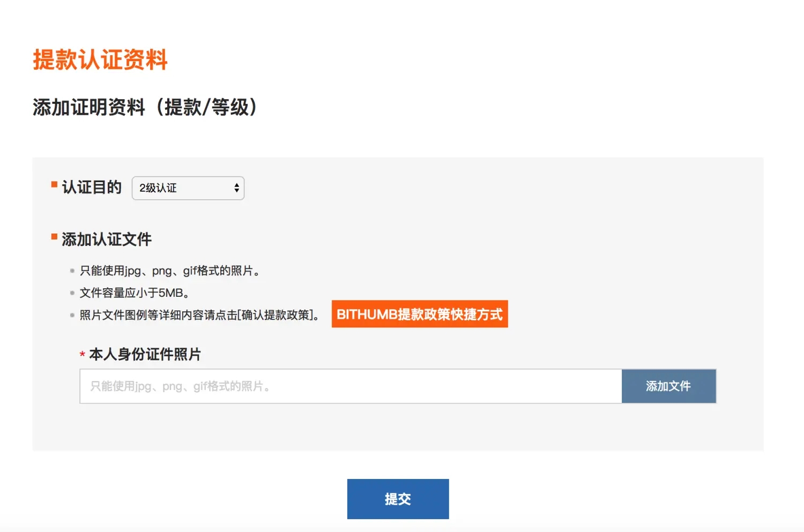Screen dimensions: 804x532
Task: Click the gray bullet beside the jpg format notice
Action: pos(72,271)
